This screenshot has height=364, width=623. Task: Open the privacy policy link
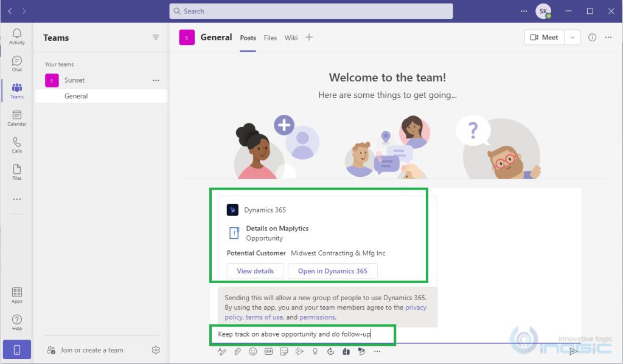pos(416,307)
